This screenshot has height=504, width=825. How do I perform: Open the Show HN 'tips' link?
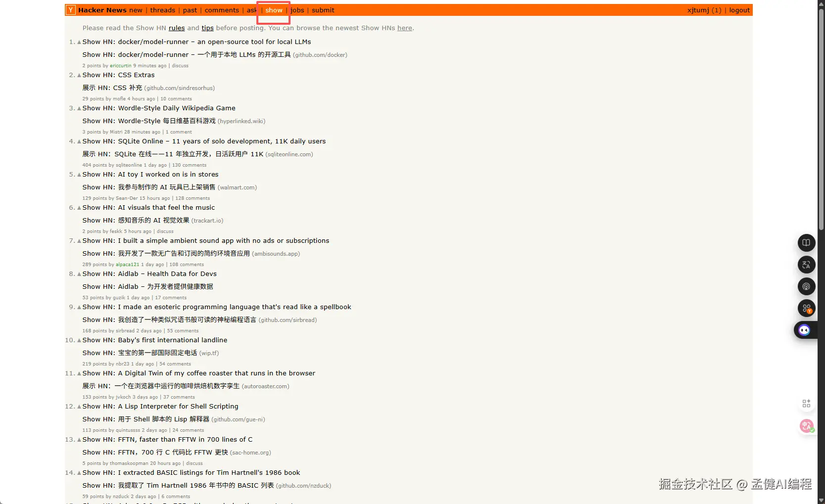[207, 28]
